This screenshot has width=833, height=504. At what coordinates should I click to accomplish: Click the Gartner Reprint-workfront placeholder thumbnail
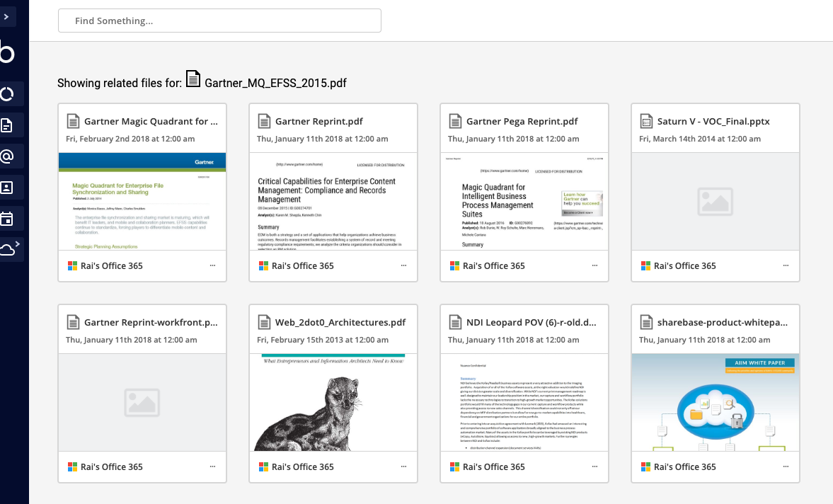142,403
